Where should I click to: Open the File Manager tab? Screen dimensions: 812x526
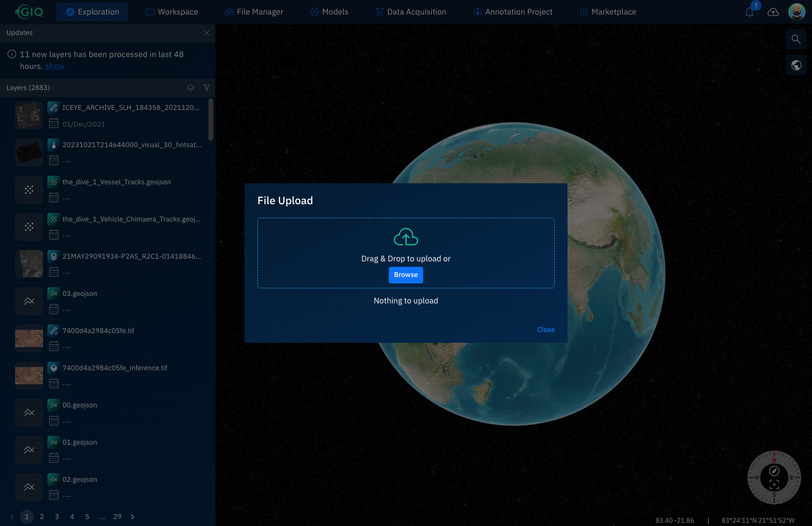pyautogui.click(x=254, y=12)
